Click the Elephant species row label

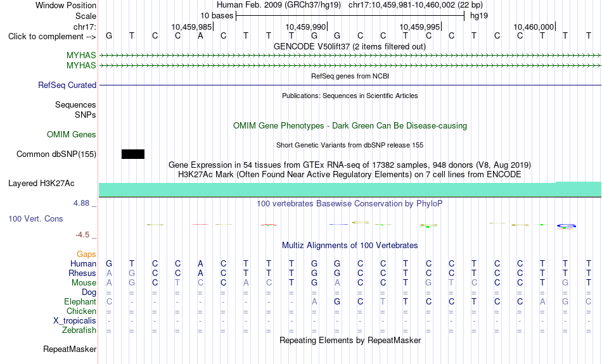click(x=80, y=302)
